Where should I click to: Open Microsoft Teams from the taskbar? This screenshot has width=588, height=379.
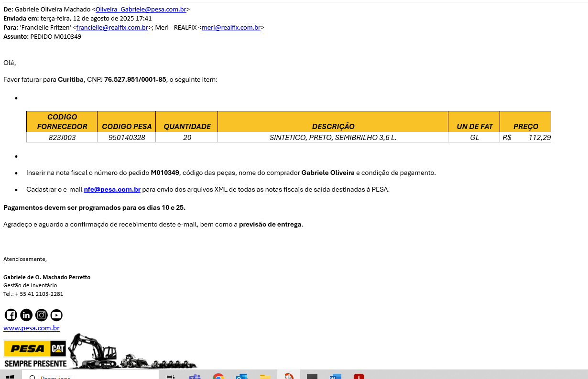[x=195, y=377]
